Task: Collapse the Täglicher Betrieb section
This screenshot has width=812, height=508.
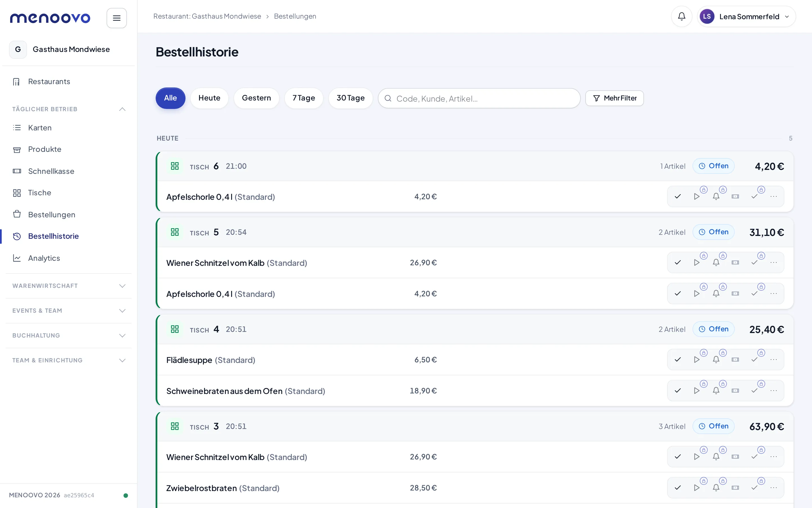Action: point(69,109)
